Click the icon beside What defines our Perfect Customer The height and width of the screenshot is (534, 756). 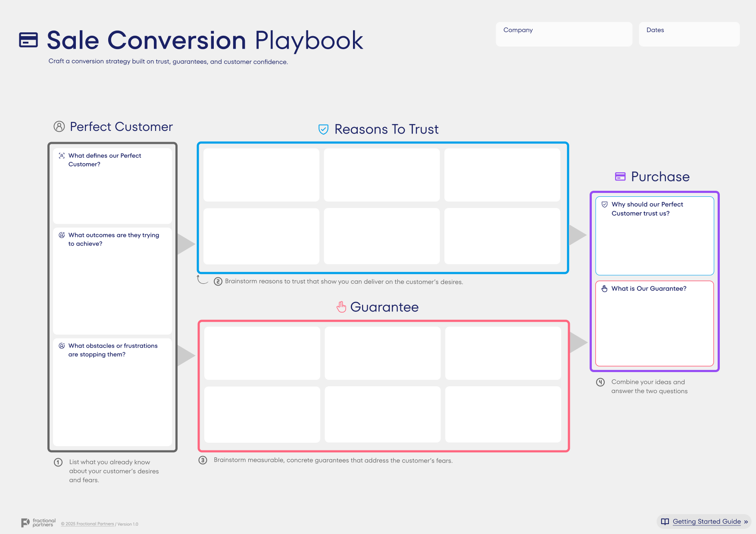[x=62, y=155]
